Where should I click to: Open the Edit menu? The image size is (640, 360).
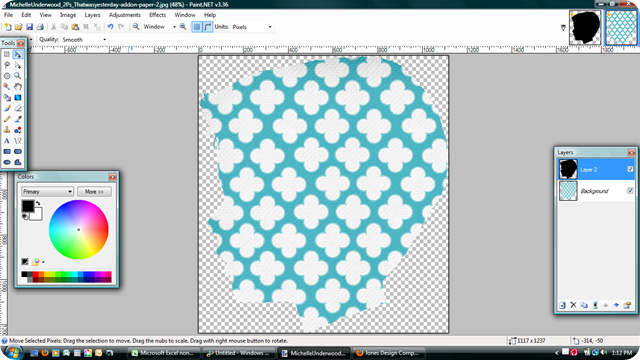point(26,15)
